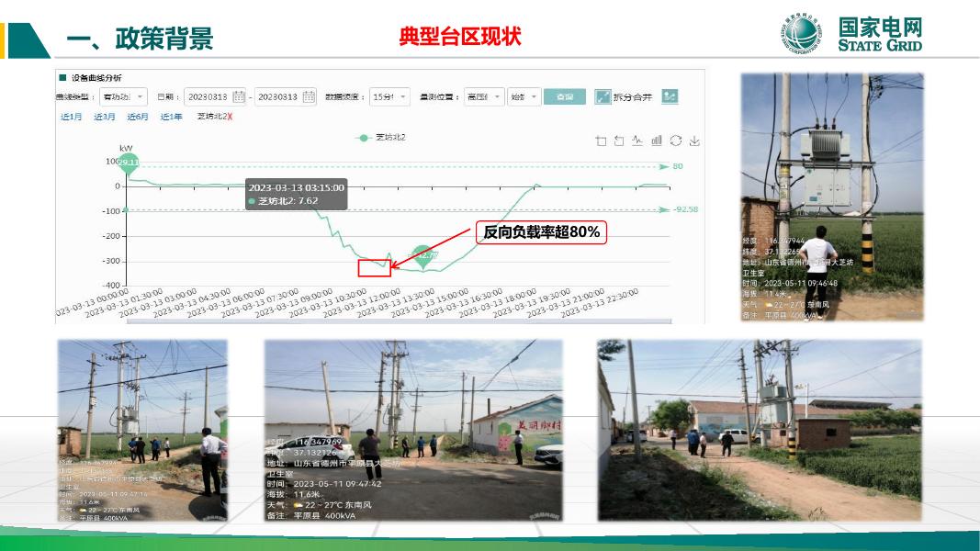The width and height of the screenshot is (980, 551).
Task: Click teal icon right of 拆分合并
Action: (670, 96)
